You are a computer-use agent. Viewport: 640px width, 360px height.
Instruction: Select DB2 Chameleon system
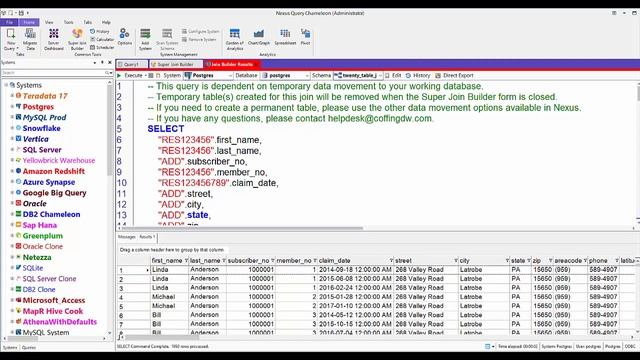point(51,214)
